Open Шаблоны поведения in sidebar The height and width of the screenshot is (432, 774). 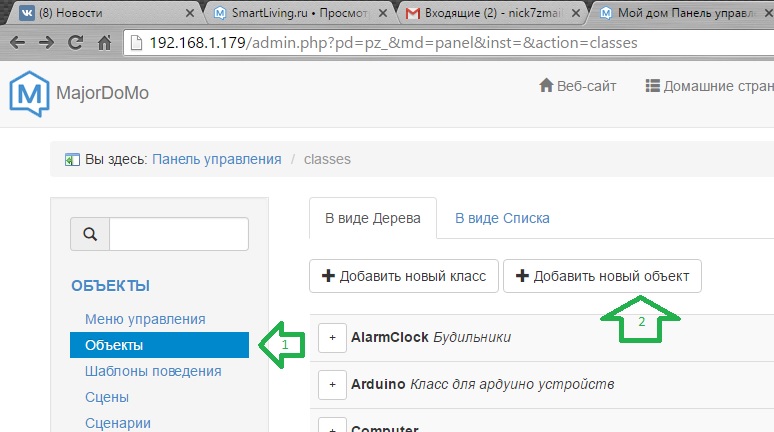[x=153, y=371]
